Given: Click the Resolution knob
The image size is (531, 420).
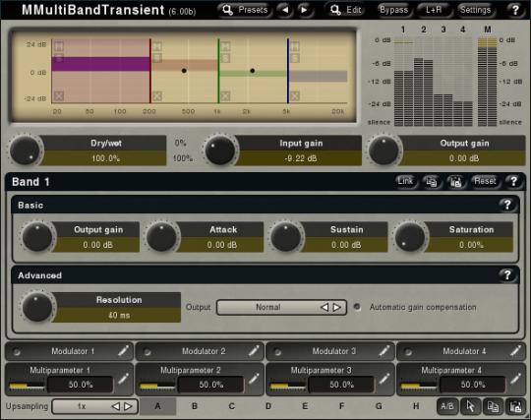Looking at the screenshot, I should [37, 307].
